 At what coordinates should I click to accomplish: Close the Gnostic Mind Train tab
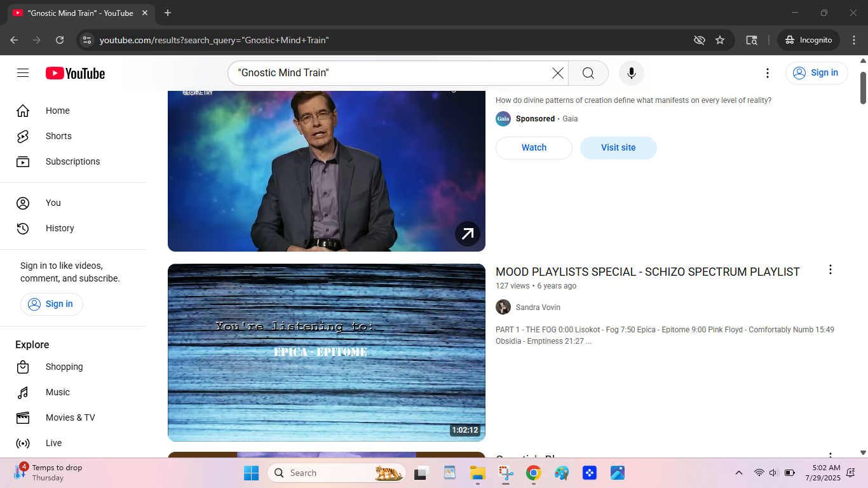(145, 13)
